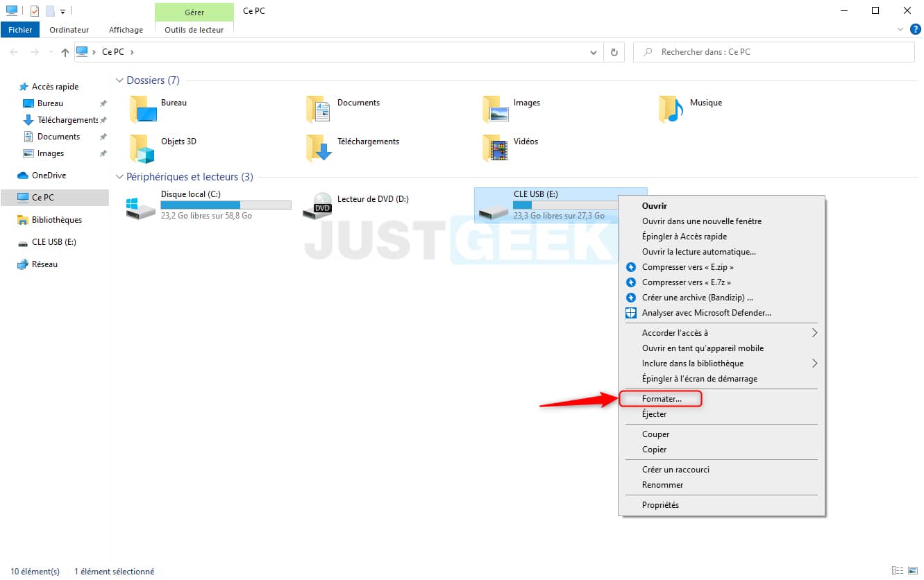This screenshot has width=924, height=580.
Task: Click the blue help question mark icon
Action: (x=914, y=29)
